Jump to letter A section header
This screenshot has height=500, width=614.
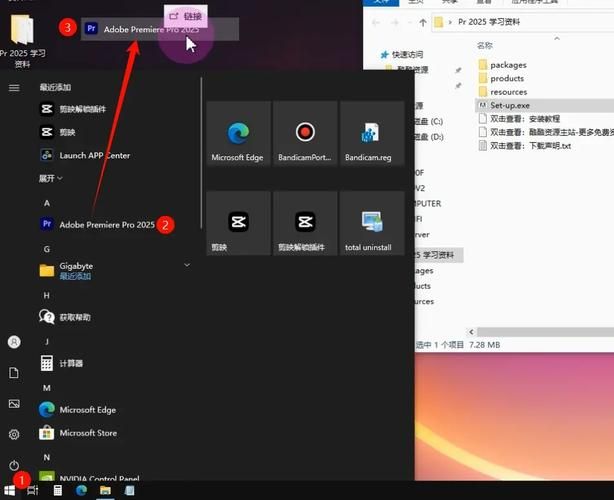[47, 203]
